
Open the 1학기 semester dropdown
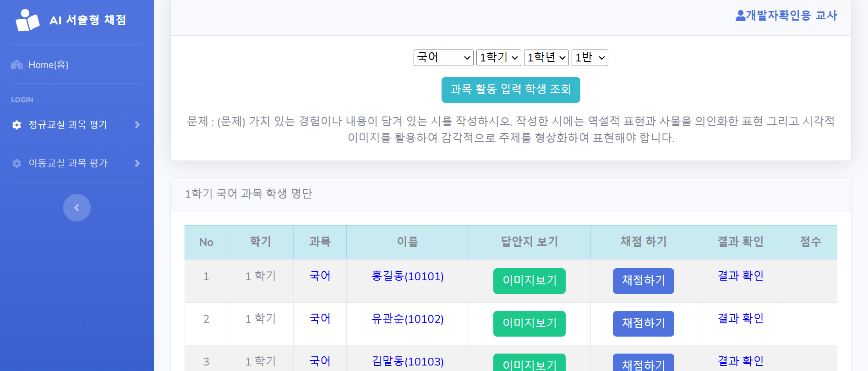[x=498, y=58]
